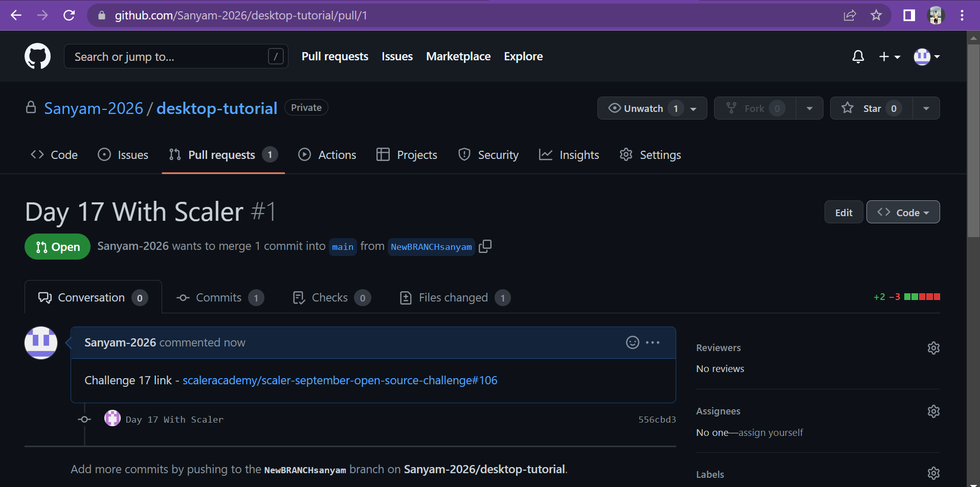Image resolution: width=980 pixels, height=487 pixels.
Task: Toggle Open status badge
Action: coord(57,246)
